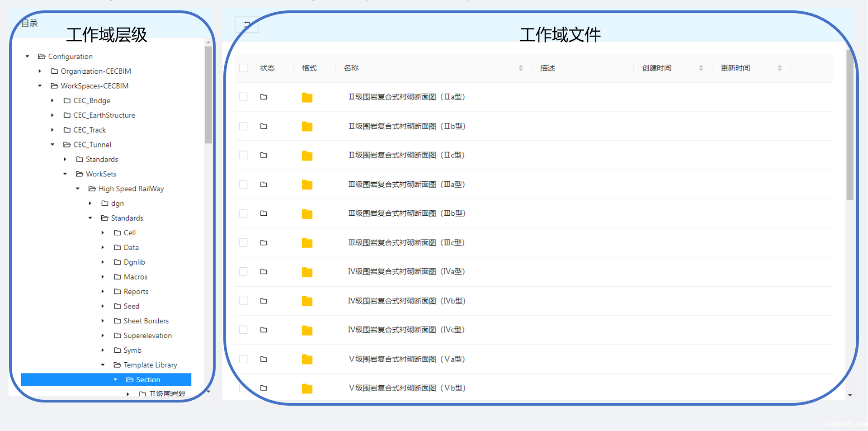868x431 pixels.
Task: Click status folder icon in Ⅳa型 row
Action: pyautogui.click(x=264, y=271)
